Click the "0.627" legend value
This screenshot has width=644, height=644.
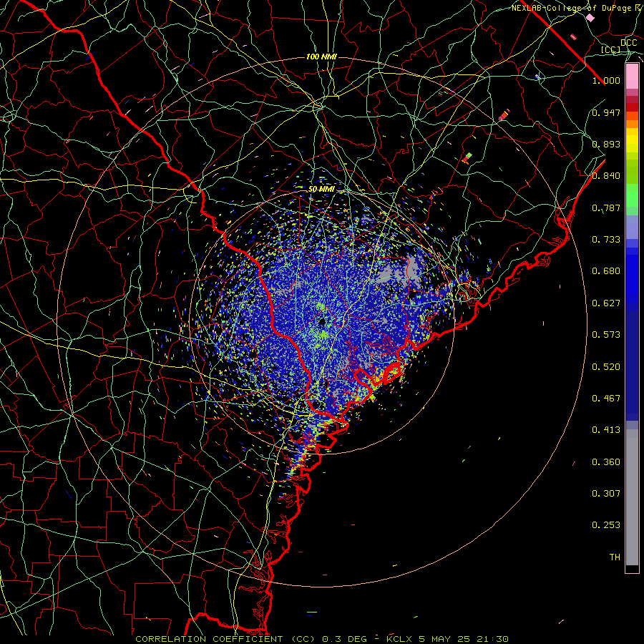(606, 303)
